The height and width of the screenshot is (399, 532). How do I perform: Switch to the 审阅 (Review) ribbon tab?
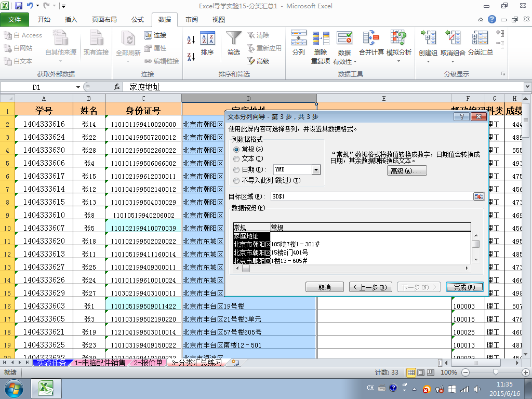point(191,20)
